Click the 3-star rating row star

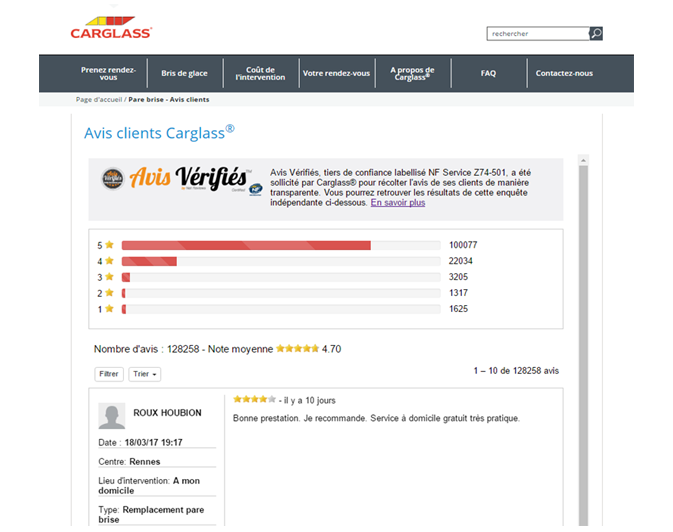point(109,277)
